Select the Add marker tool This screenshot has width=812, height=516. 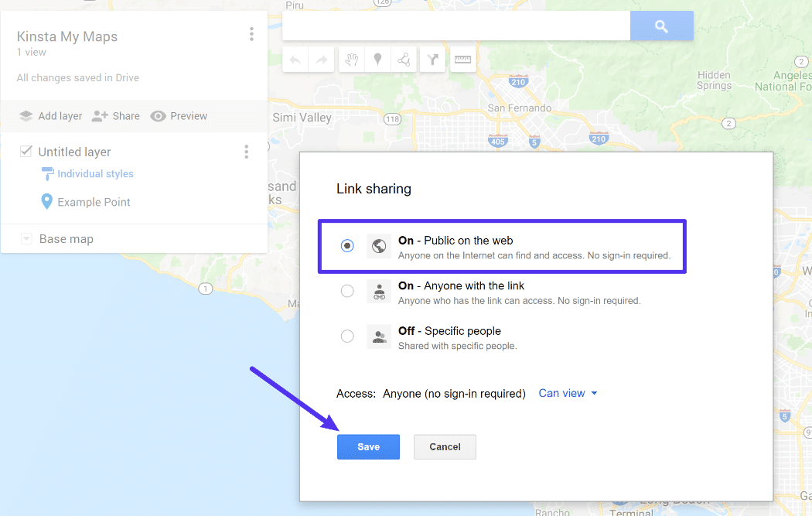(x=378, y=60)
